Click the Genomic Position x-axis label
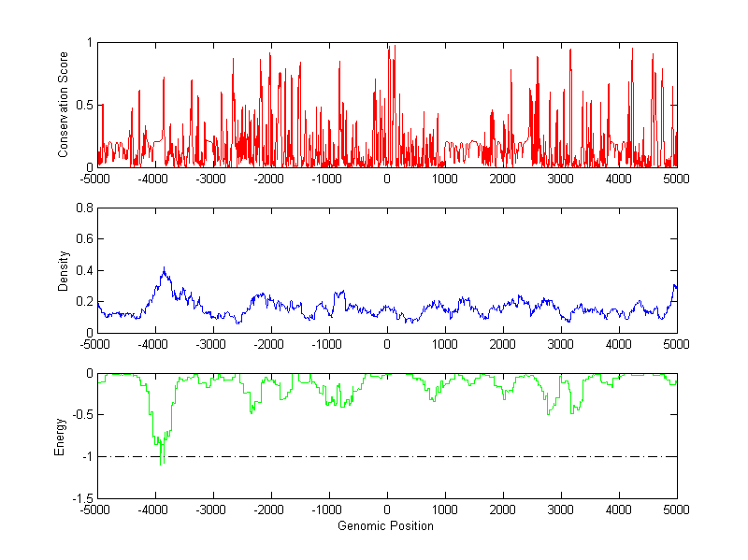748x560 pixels. [386, 525]
